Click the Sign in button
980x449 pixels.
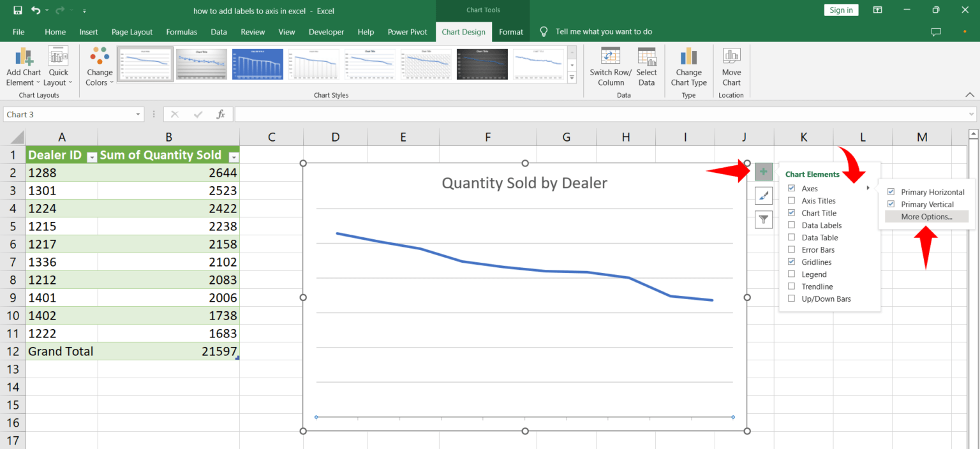[841, 10]
